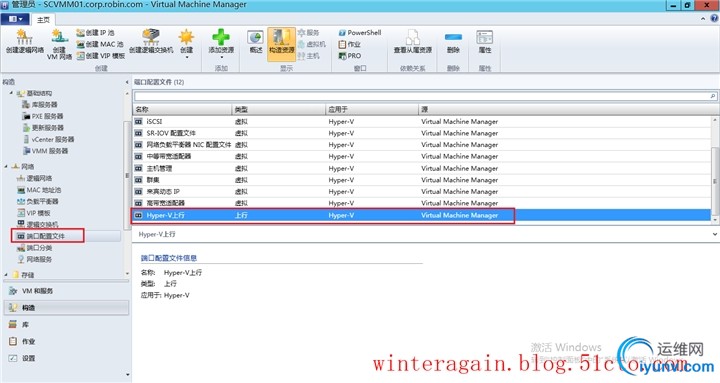The height and width of the screenshot is (383, 720).
Task: Click the 创建逻辑网络 ribbon icon
Action: (24, 41)
